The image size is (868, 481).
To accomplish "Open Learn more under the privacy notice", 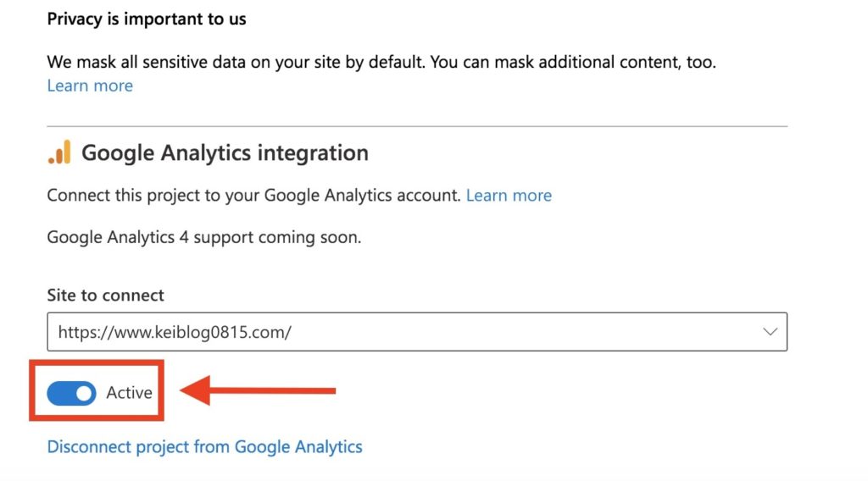I will tap(90, 86).
